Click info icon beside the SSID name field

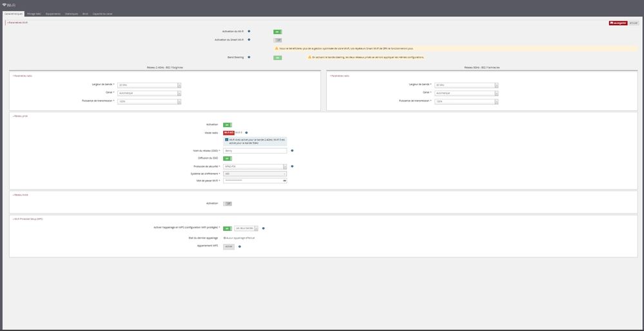click(292, 150)
